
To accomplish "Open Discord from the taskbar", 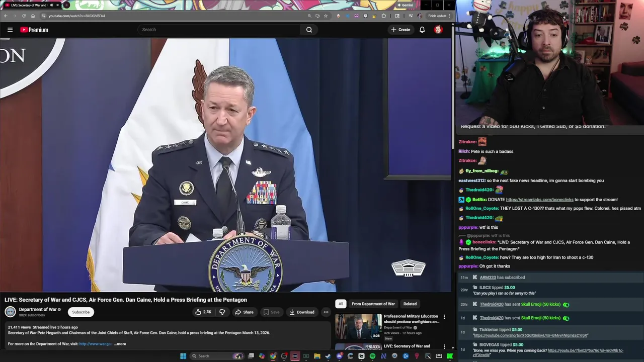I will pos(339,356).
